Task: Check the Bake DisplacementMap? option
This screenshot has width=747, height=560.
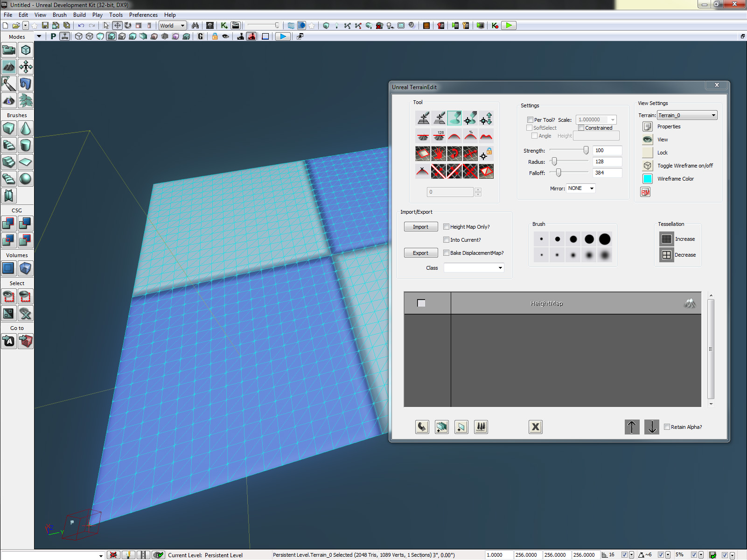Action: [x=447, y=253]
